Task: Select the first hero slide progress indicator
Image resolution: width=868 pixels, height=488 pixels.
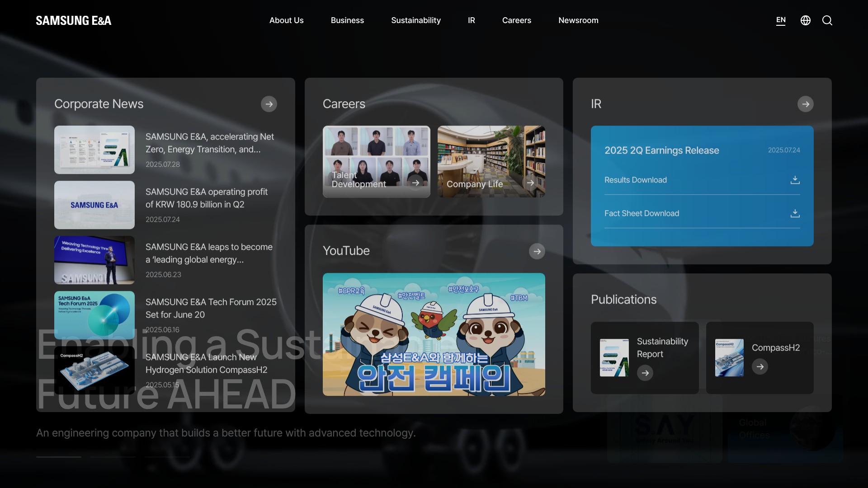Action: 59,457
